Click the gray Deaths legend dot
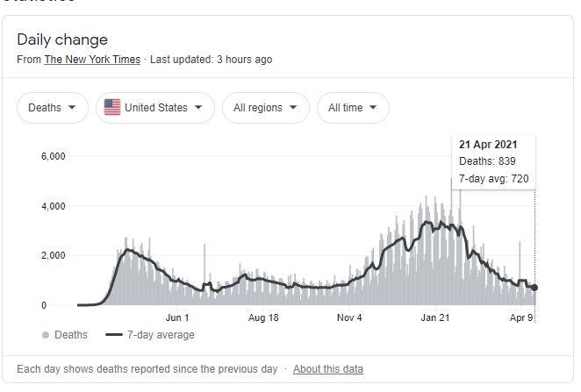The width and height of the screenshot is (581, 392). click(x=46, y=335)
